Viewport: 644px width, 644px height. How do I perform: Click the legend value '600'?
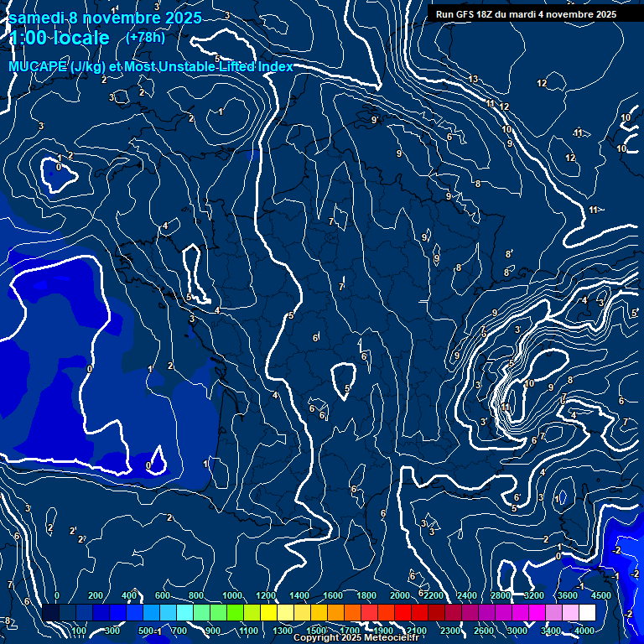[x=162, y=595]
